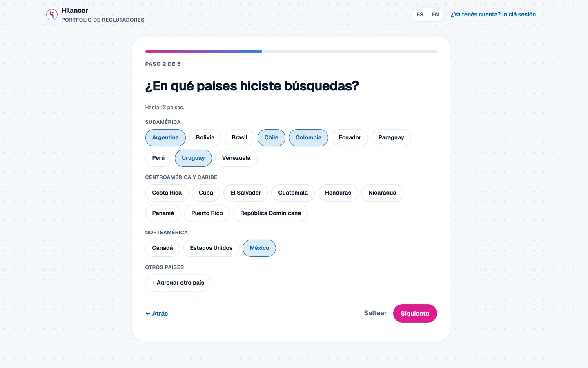Select the Cuba chip
588x368 pixels.
206,193
